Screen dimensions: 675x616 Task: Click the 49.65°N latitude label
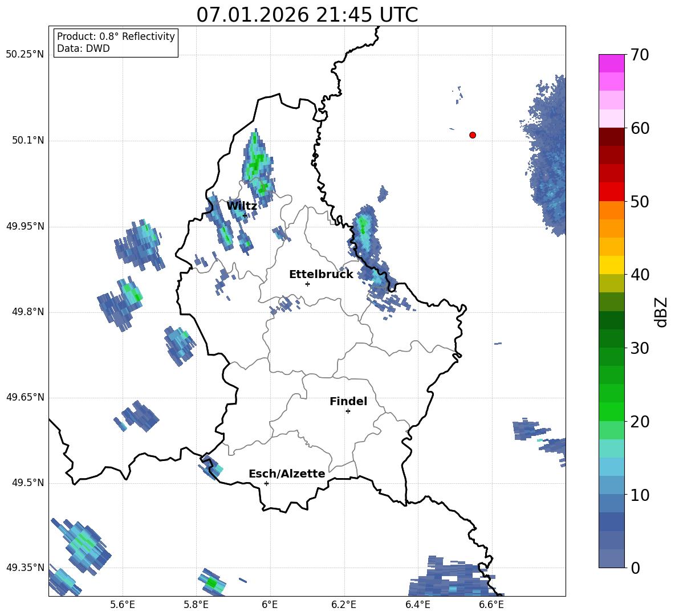25,397
